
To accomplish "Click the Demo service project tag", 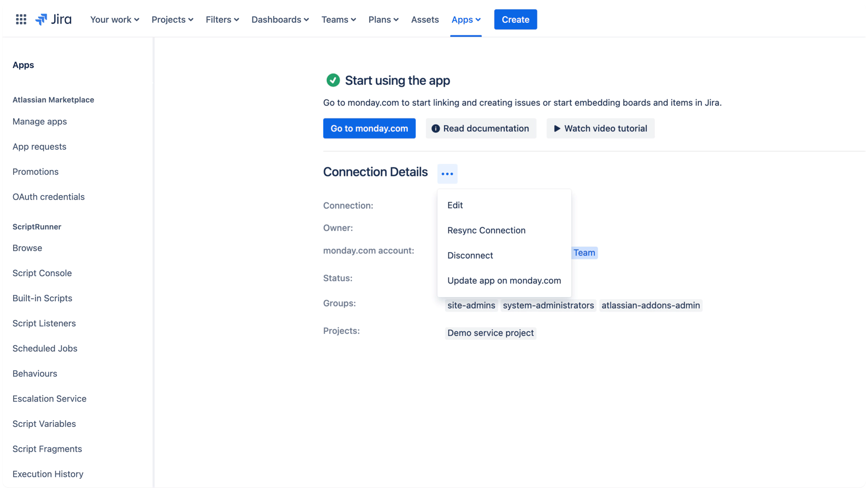I will pos(490,333).
